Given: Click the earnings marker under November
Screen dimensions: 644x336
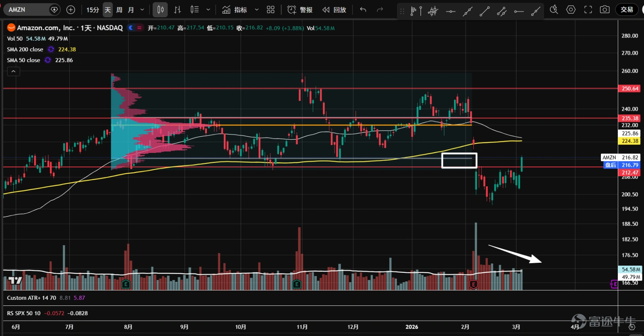Looking at the screenshot, I should 297,284.
